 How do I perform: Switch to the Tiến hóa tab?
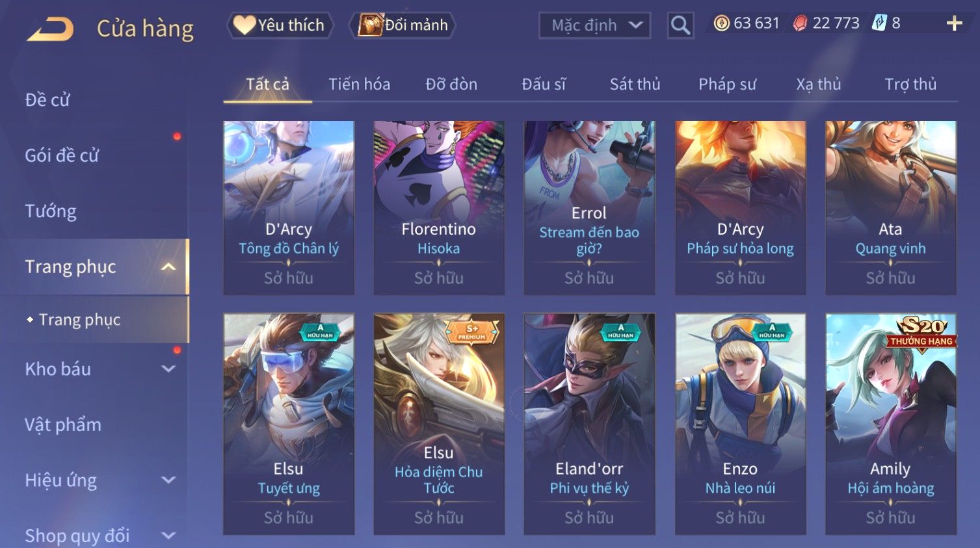(x=359, y=84)
